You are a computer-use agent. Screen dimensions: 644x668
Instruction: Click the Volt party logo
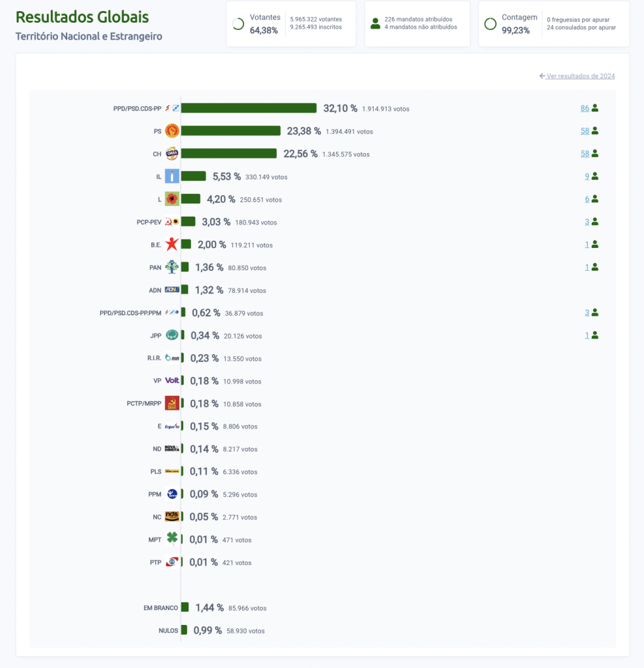pyautogui.click(x=172, y=380)
